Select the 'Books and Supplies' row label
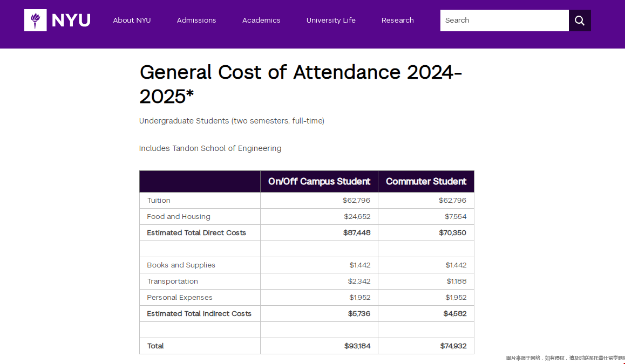This screenshot has height=364, width=625. coord(181,265)
